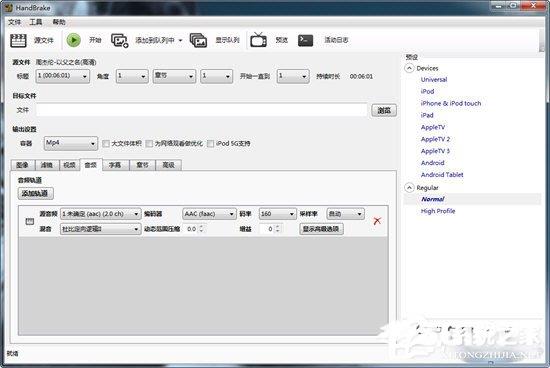The width and height of the screenshot is (550, 368).
Task: Switch to the Video tab
Action: 69,165
